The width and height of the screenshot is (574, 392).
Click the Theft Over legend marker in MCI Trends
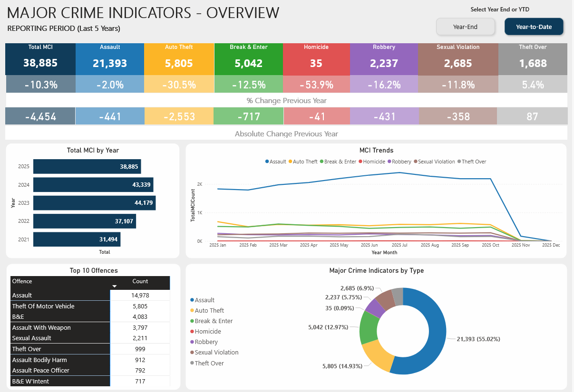coord(459,162)
